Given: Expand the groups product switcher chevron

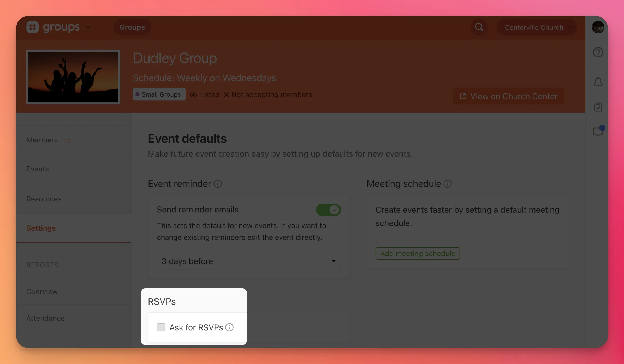Looking at the screenshot, I should click(x=88, y=27).
